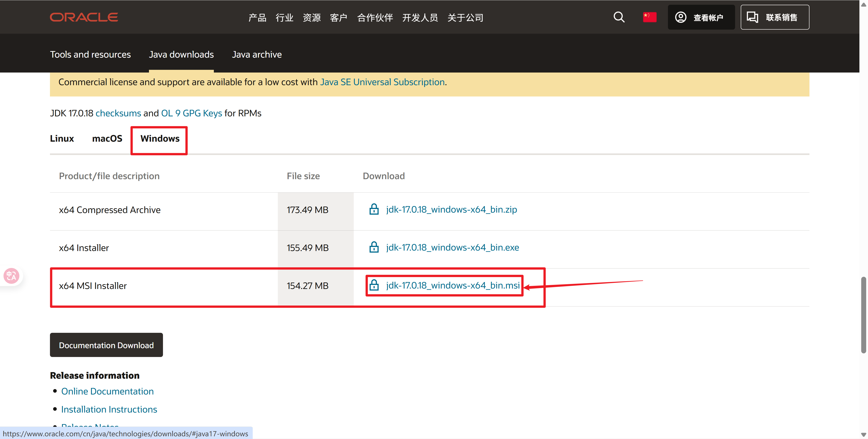This screenshot has height=439, width=868.
Task: Click the Documentation Download button
Action: (106, 345)
